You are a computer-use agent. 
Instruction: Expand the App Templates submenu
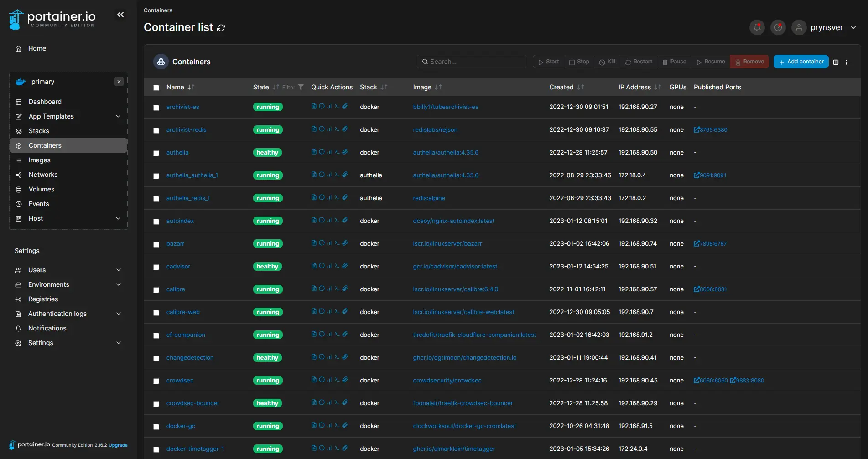pos(118,116)
